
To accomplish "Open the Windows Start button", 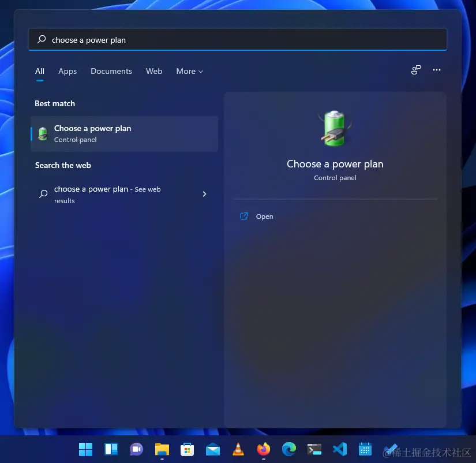I will pos(85,449).
